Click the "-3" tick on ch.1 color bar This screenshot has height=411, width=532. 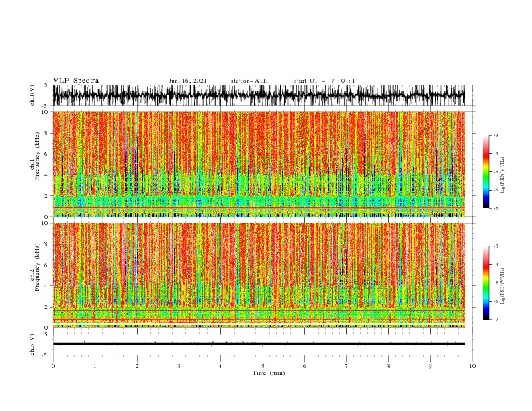495,135
